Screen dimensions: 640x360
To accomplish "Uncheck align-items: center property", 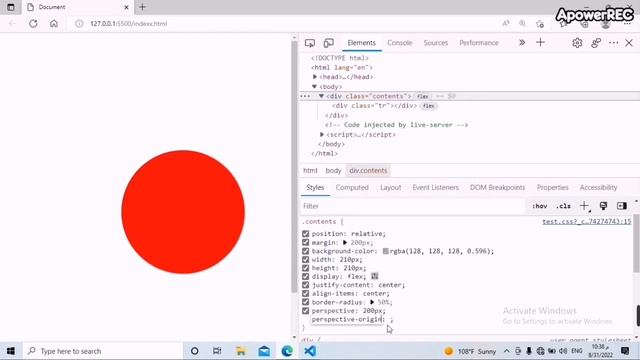I will point(305,293).
